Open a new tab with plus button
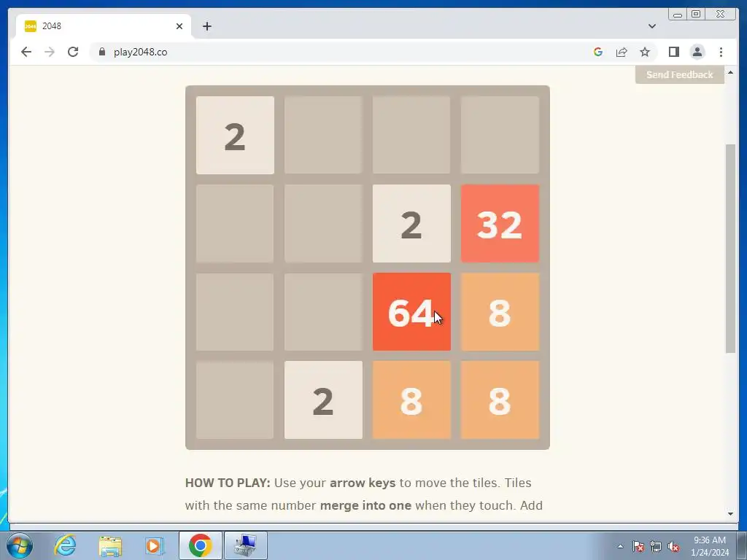 206,26
